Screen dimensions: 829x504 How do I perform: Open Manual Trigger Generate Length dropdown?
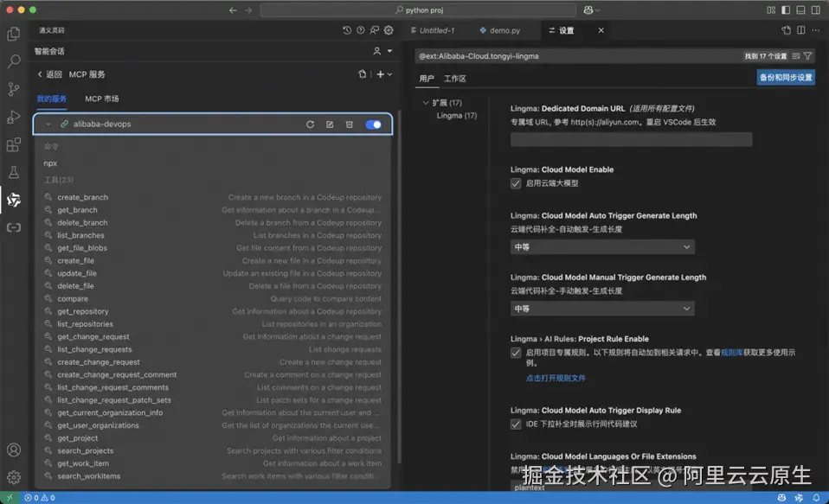click(602, 309)
